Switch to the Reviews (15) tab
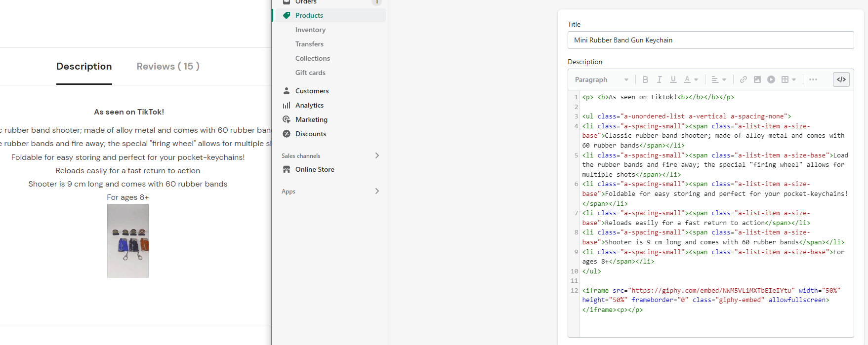Screen dimensions: 868x345 pyautogui.click(x=168, y=66)
